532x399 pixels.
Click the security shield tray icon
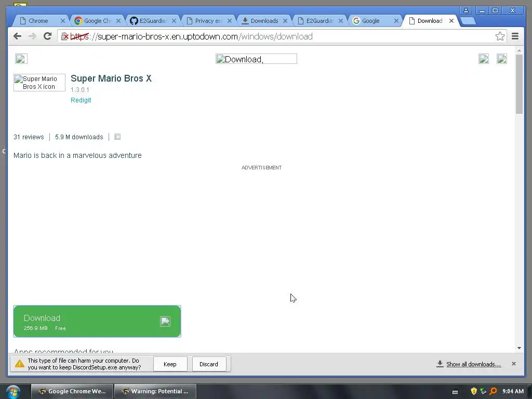point(474,391)
